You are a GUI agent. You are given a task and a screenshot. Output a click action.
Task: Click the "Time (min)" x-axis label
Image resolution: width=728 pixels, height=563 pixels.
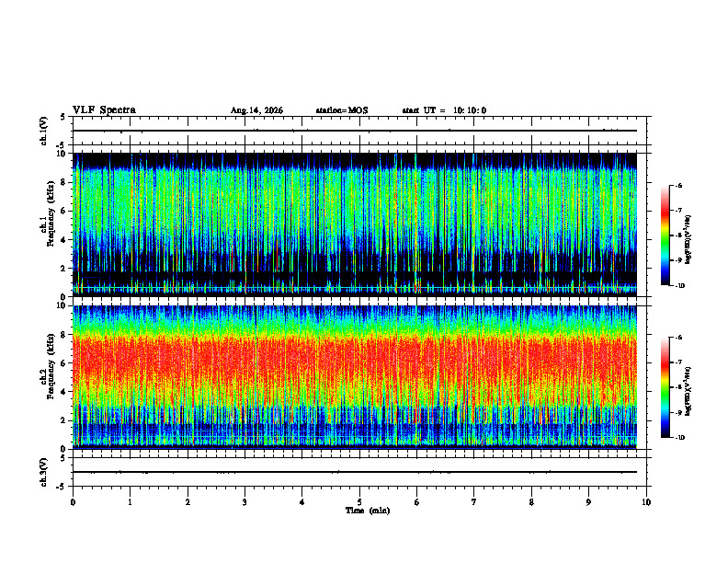(x=368, y=511)
